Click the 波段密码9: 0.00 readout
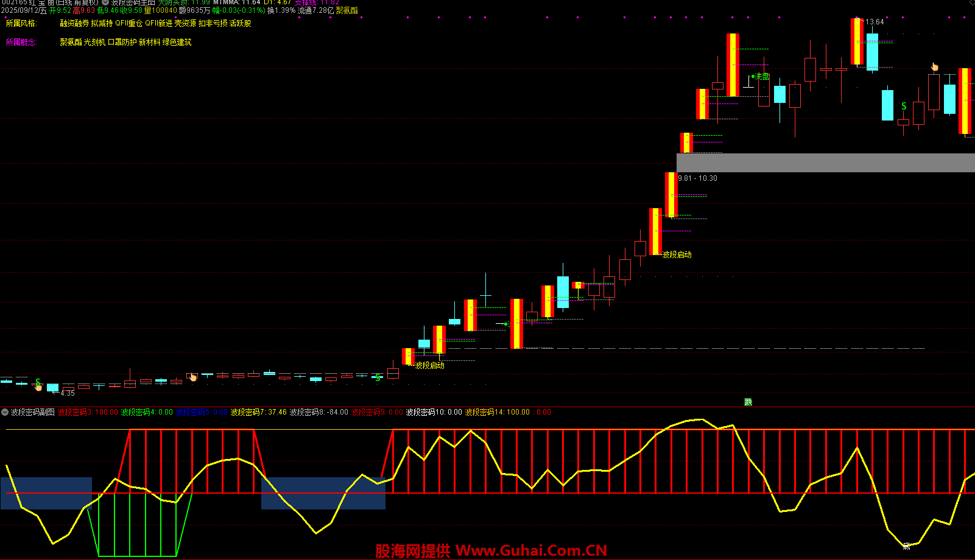The height and width of the screenshot is (560, 975). point(378,412)
